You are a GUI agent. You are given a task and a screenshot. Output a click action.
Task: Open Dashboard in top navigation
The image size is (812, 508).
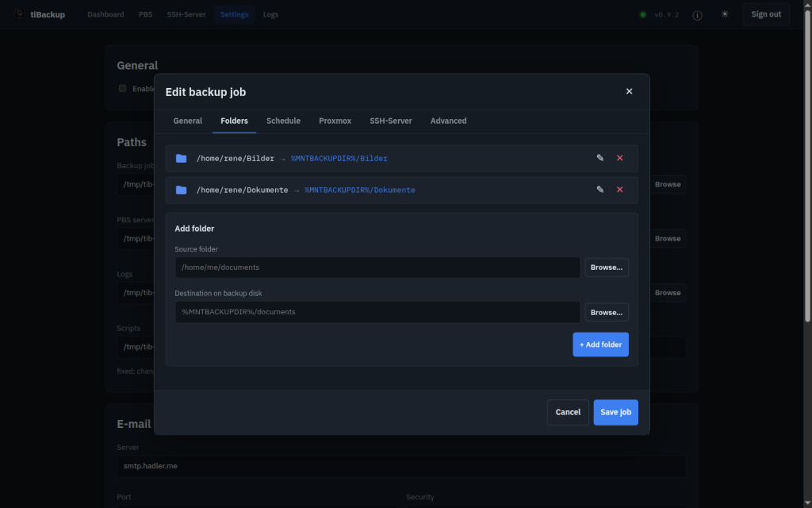105,14
